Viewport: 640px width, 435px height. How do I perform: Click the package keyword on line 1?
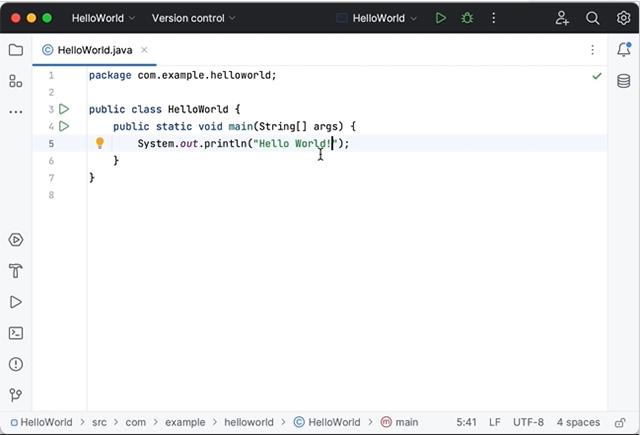110,75
